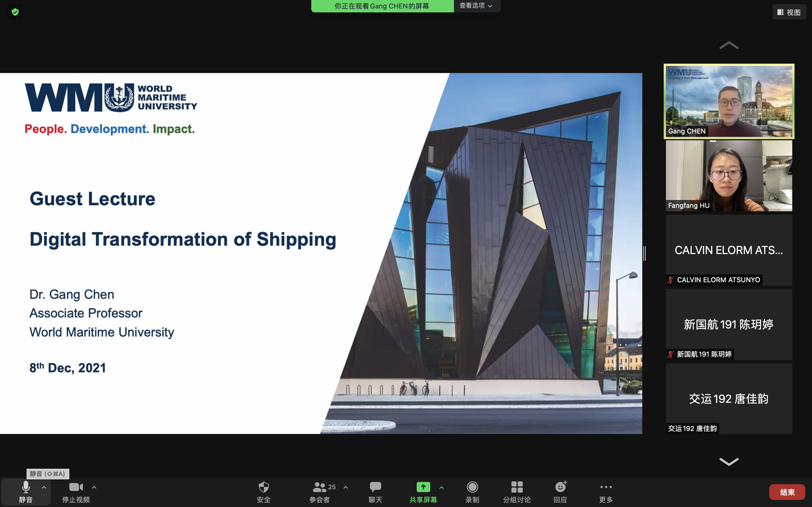Image resolution: width=812 pixels, height=507 pixels.
Task: Select Fangfang HU's video thumbnail
Action: coord(729,176)
